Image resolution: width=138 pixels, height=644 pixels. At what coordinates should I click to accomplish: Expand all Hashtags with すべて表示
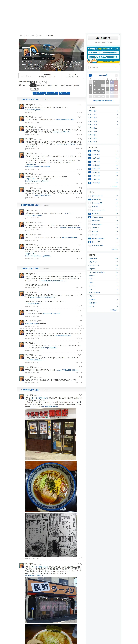click(x=114, y=310)
